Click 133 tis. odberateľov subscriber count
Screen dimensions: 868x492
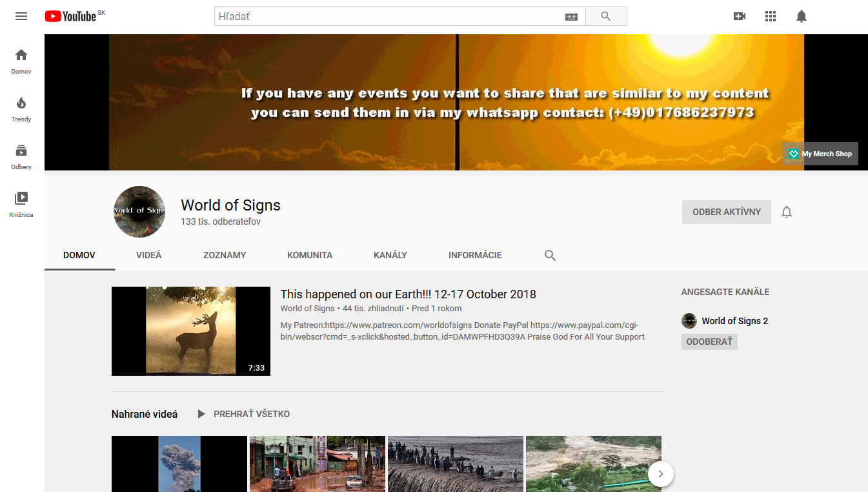tap(221, 221)
